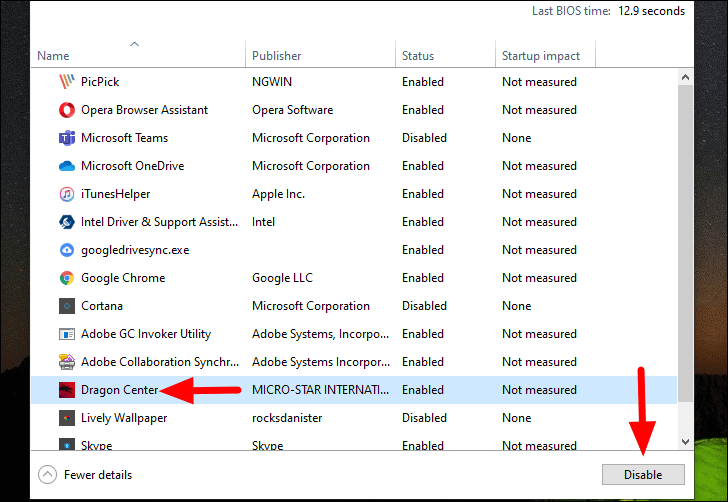
Task: Select the Lively Wallpaper entry
Action: coord(124,418)
